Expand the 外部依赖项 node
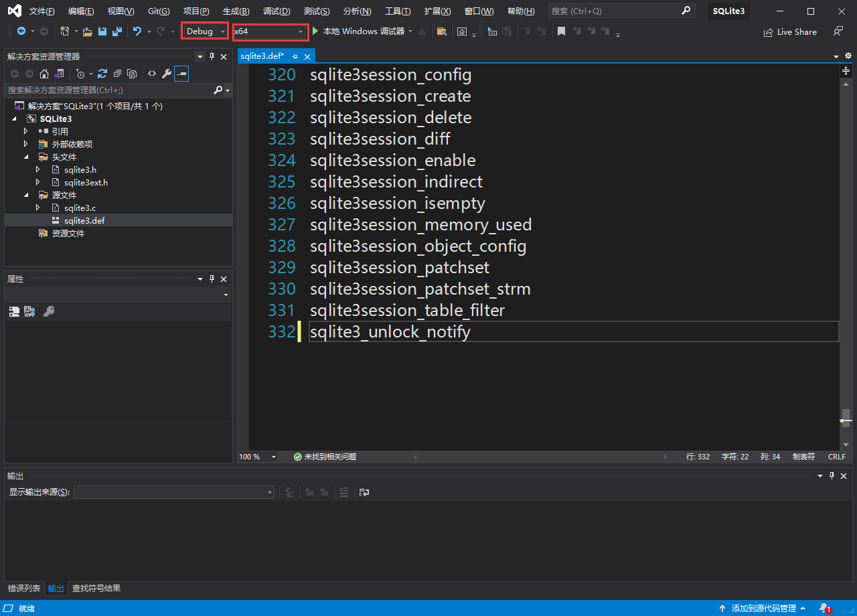This screenshot has width=857, height=616. tap(25, 144)
